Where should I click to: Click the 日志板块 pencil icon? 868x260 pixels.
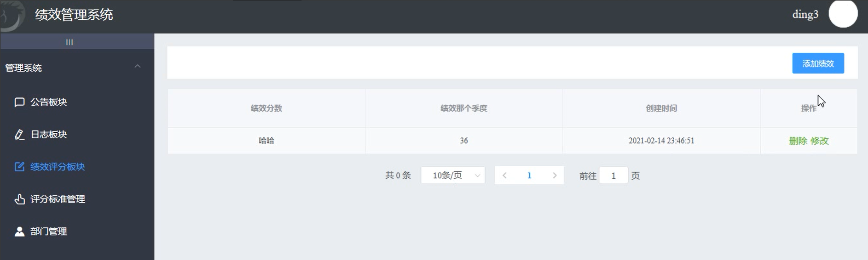click(19, 135)
